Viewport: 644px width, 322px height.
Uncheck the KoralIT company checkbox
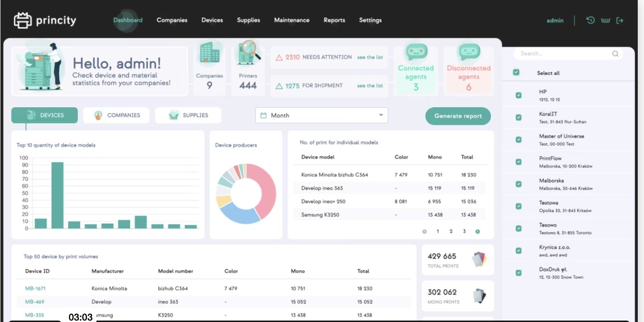[518, 117]
